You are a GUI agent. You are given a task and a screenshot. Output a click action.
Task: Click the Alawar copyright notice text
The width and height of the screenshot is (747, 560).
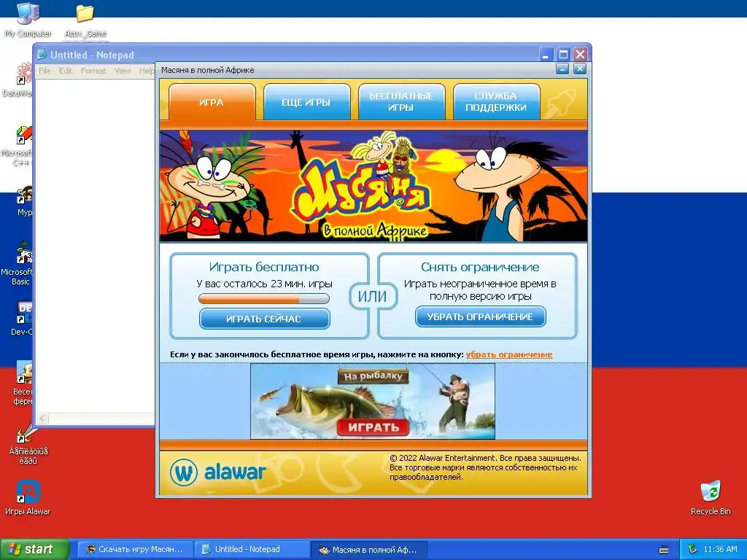(x=485, y=467)
